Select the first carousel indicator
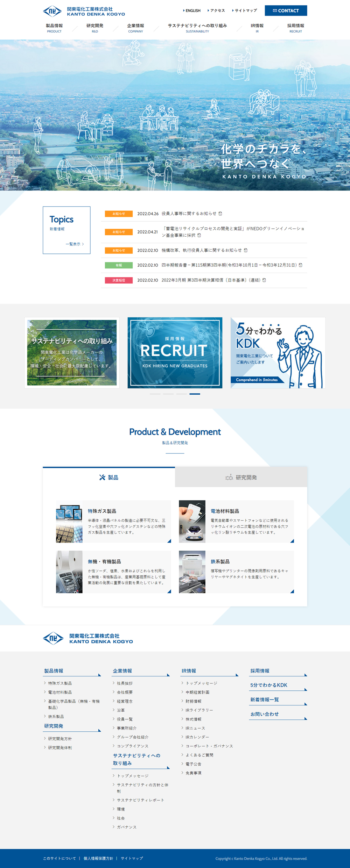This screenshot has width=350, height=868. (155, 394)
